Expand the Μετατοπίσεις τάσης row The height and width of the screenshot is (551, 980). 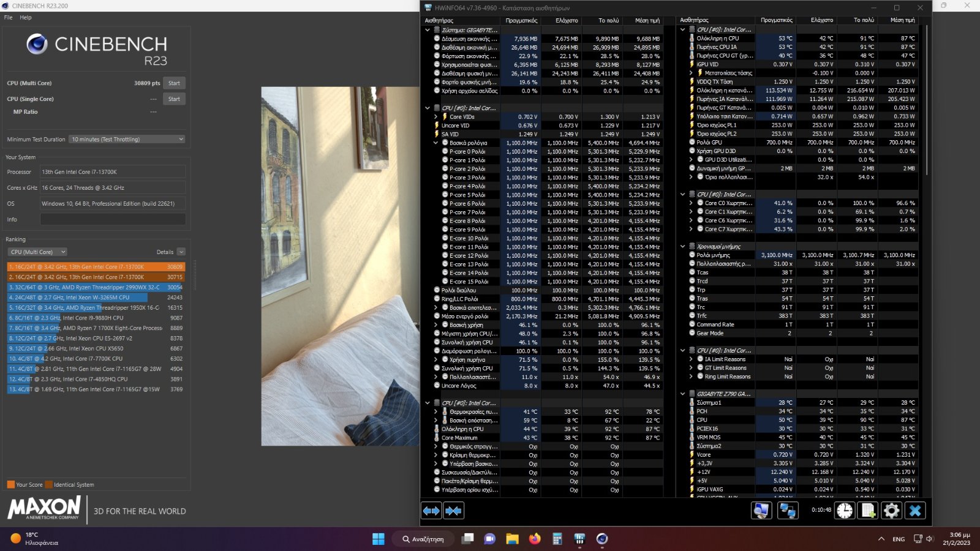point(691,73)
